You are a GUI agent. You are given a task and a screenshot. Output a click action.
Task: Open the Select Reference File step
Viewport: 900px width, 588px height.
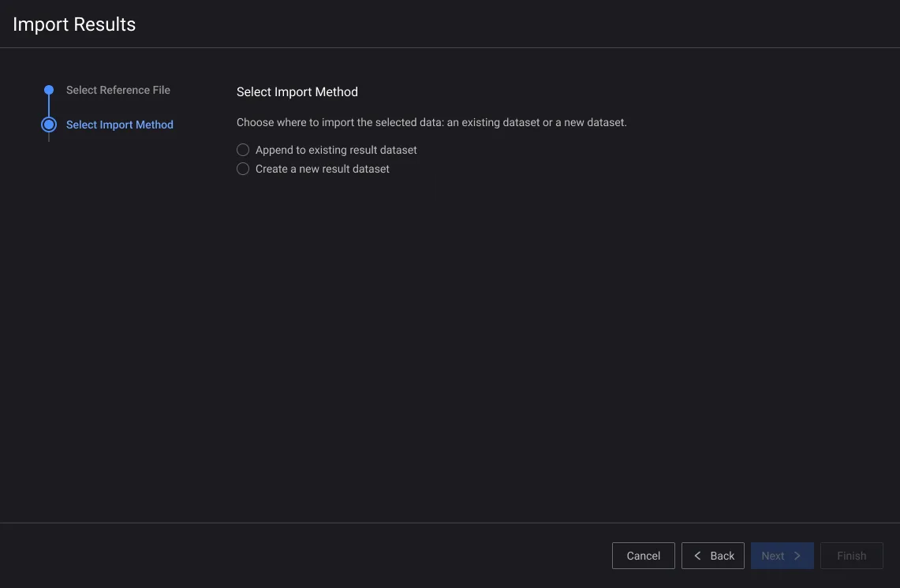(118, 90)
